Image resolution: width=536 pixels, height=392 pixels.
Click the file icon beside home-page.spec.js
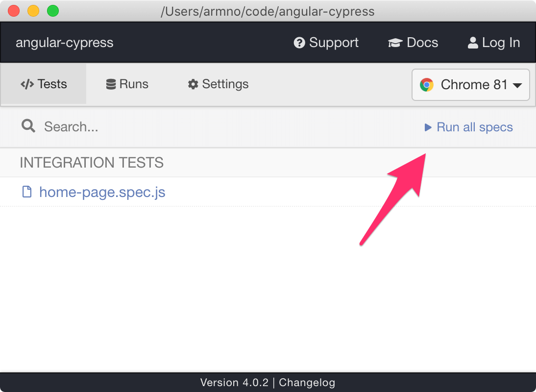click(26, 192)
